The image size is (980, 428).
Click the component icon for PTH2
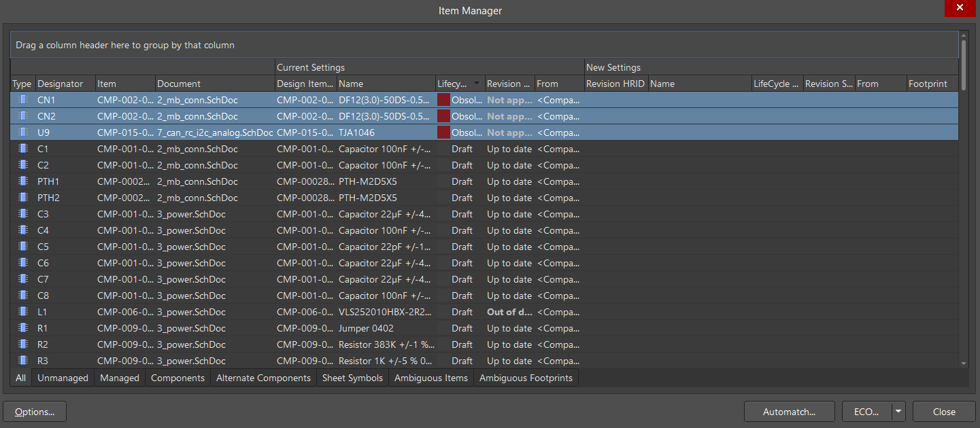point(22,198)
